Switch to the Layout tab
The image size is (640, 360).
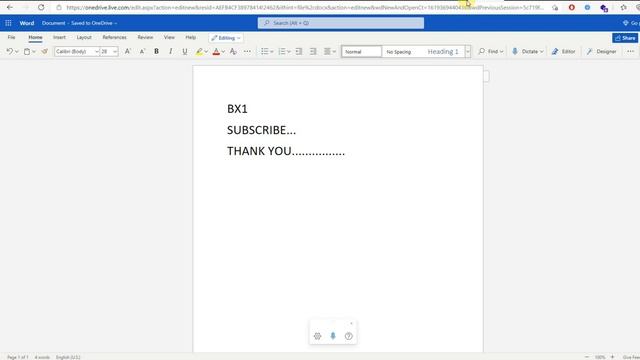pos(84,37)
